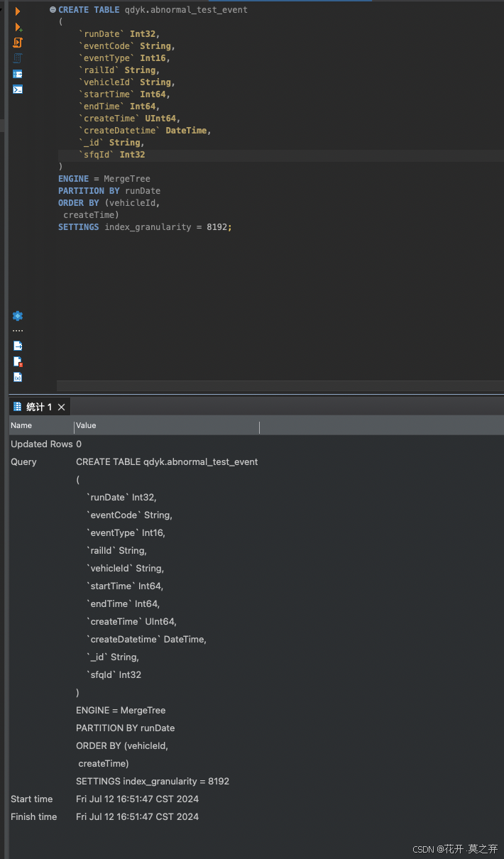The image size is (504, 859).
Task: Open the explain execution plan icon
Action: coord(18,58)
